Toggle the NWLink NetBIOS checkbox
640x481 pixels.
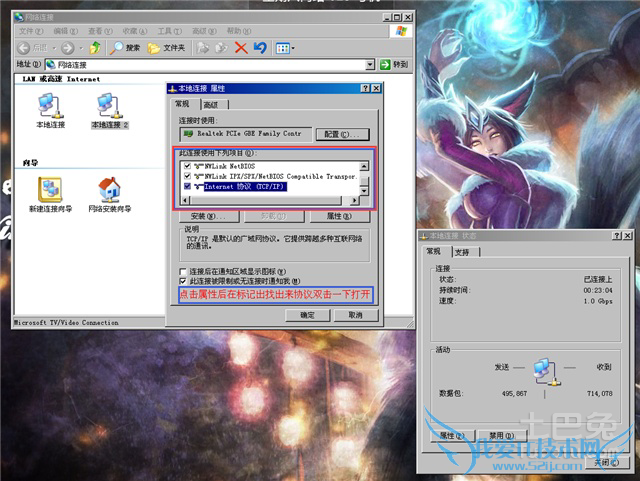(187, 164)
